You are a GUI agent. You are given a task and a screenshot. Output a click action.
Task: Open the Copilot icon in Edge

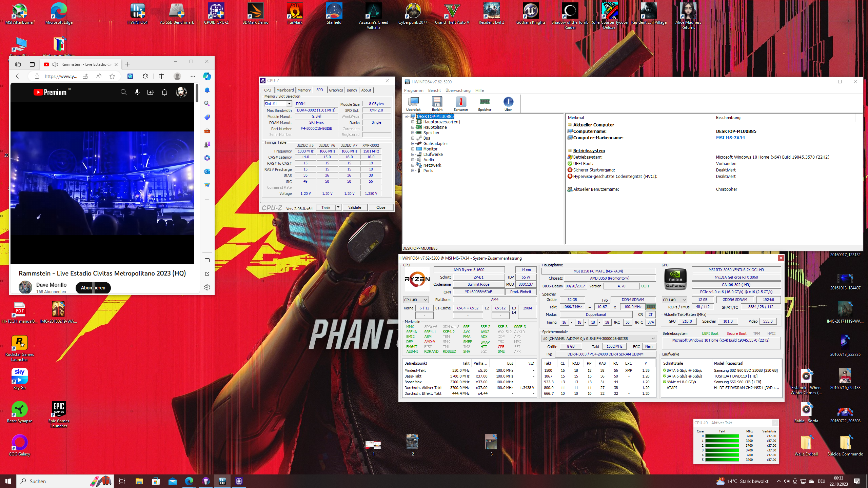point(207,76)
